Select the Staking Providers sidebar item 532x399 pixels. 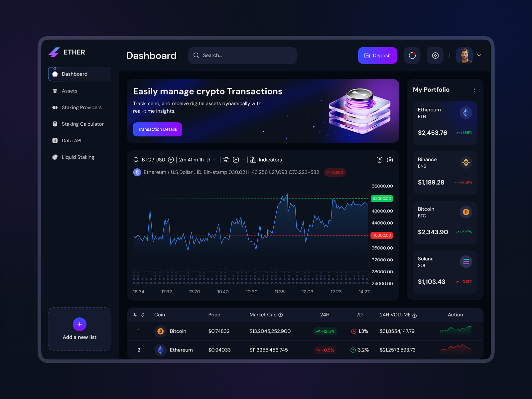coord(81,107)
